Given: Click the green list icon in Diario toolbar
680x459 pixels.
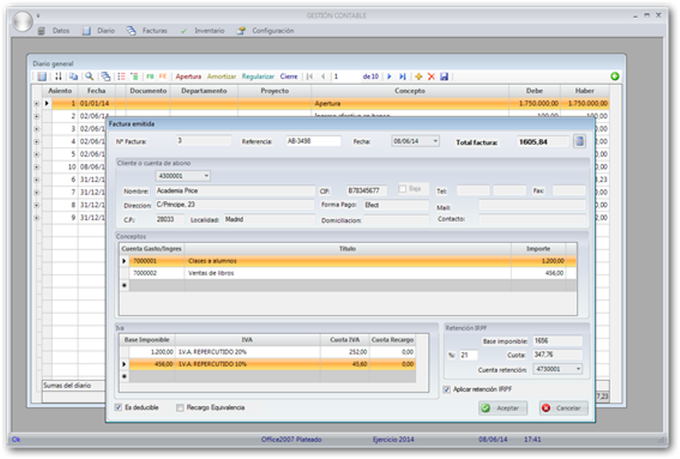Looking at the screenshot, I should [134, 76].
